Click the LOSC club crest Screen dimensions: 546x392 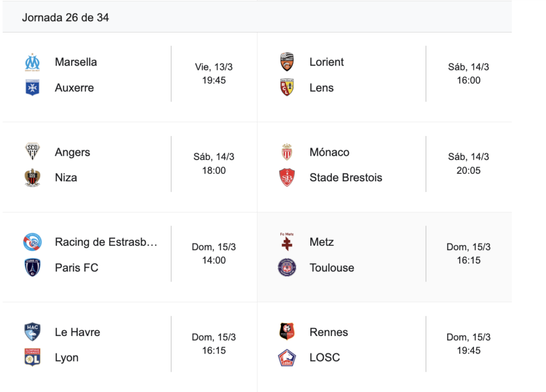[x=287, y=358]
